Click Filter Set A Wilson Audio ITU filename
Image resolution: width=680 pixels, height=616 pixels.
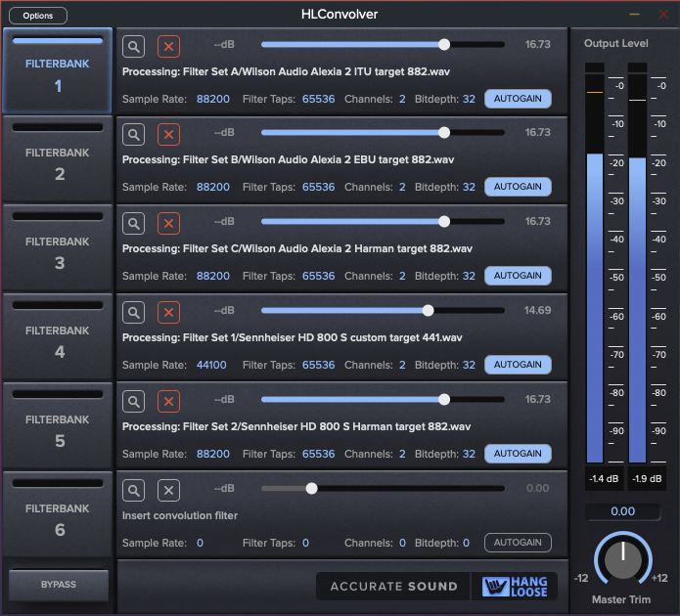tap(286, 72)
